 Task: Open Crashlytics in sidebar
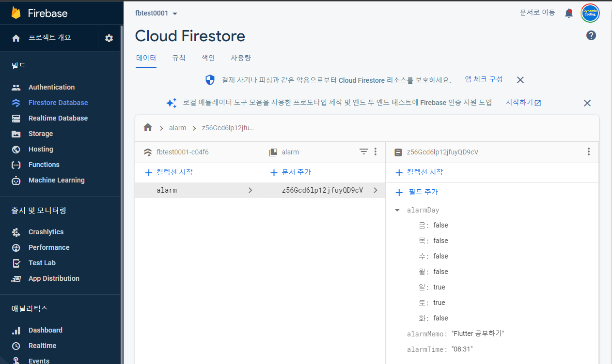(x=46, y=232)
